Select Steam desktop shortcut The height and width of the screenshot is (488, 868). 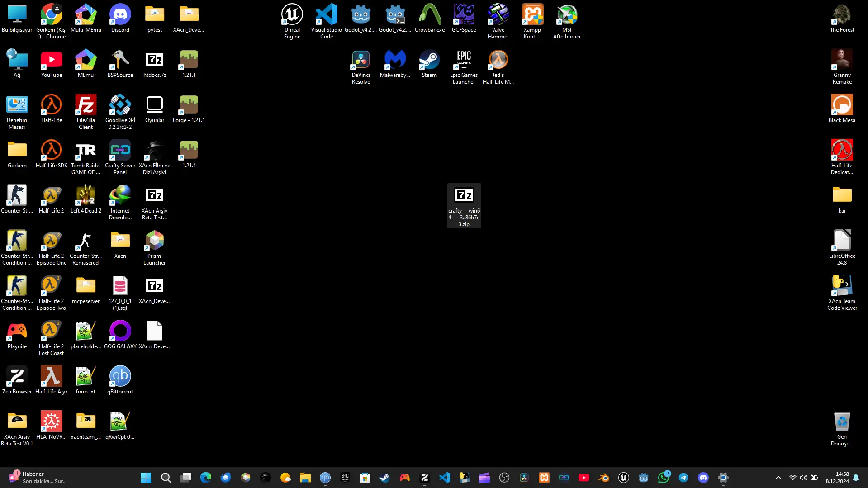pos(429,63)
